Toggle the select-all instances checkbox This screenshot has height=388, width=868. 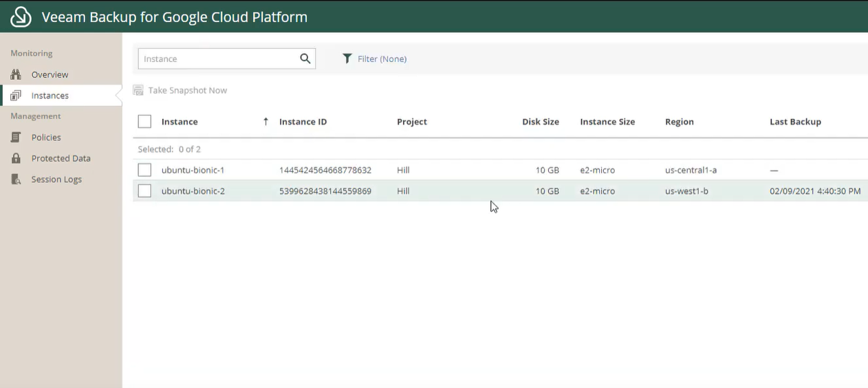[144, 122]
